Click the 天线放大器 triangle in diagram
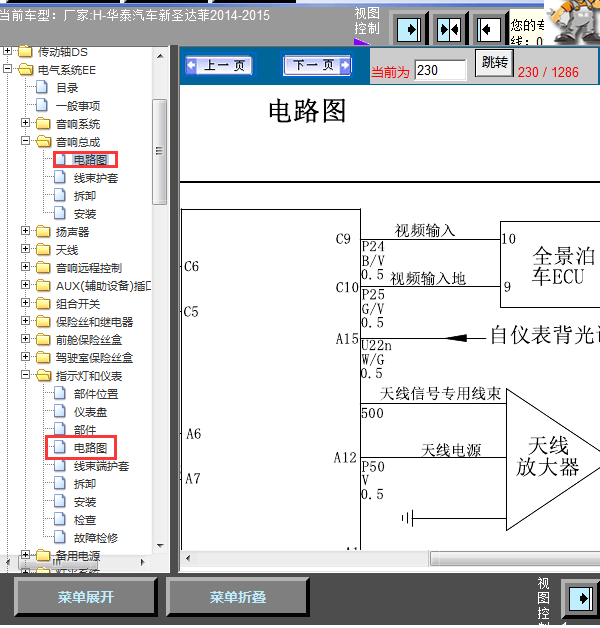The height and width of the screenshot is (628, 600). (x=553, y=459)
